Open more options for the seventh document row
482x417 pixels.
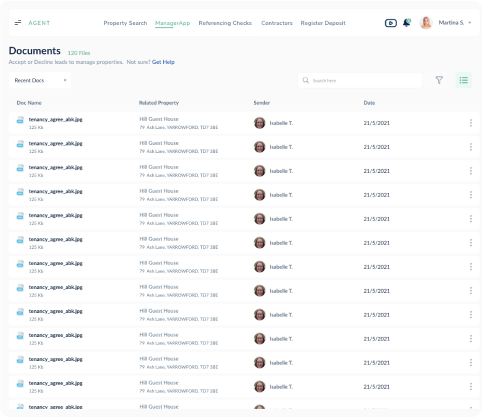click(x=471, y=267)
